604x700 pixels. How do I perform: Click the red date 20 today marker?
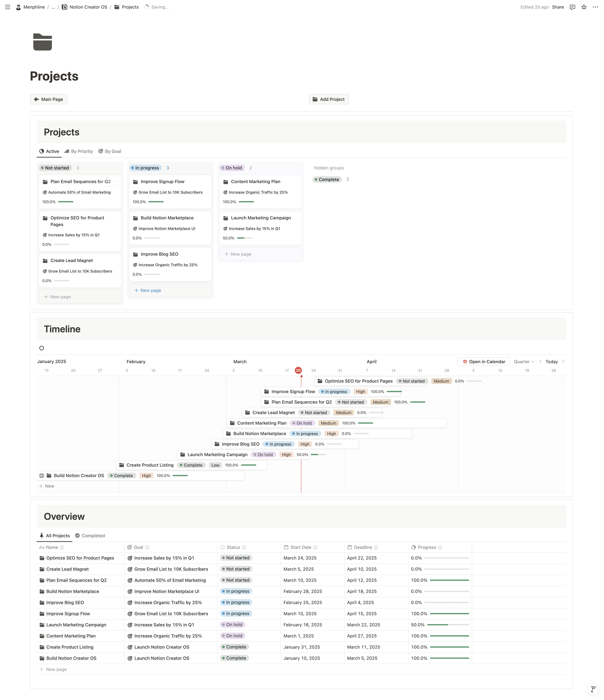pyautogui.click(x=298, y=370)
